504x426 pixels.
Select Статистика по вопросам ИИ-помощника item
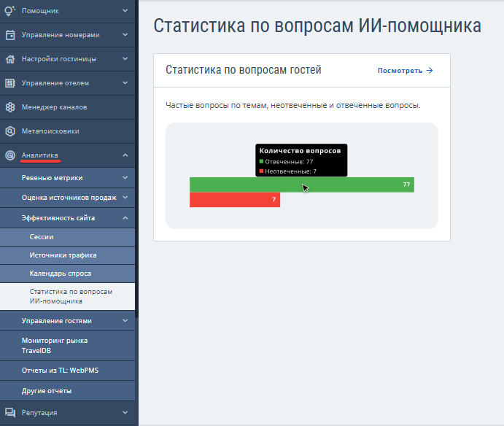click(68, 296)
